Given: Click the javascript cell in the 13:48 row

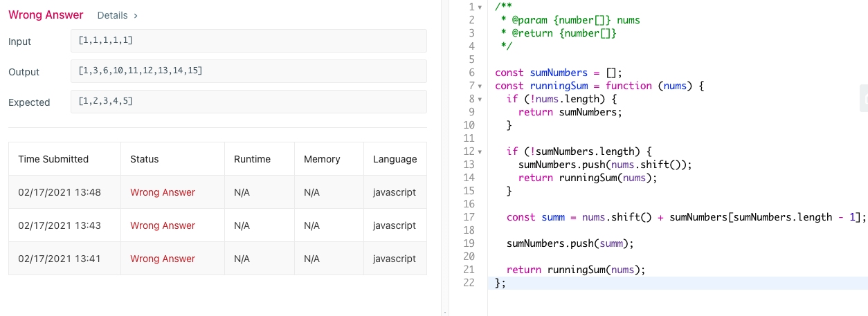Looking at the screenshot, I should click(395, 192).
